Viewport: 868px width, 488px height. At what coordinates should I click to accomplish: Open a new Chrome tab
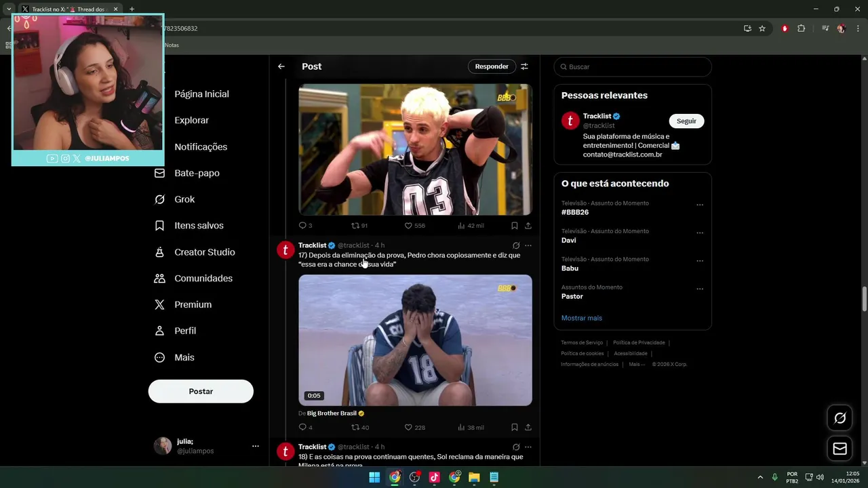(132, 9)
